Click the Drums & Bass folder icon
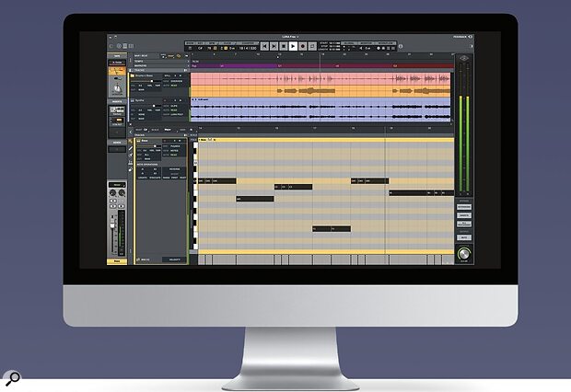The width and height of the screenshot is (571, 392). click(x=133, y=75)
